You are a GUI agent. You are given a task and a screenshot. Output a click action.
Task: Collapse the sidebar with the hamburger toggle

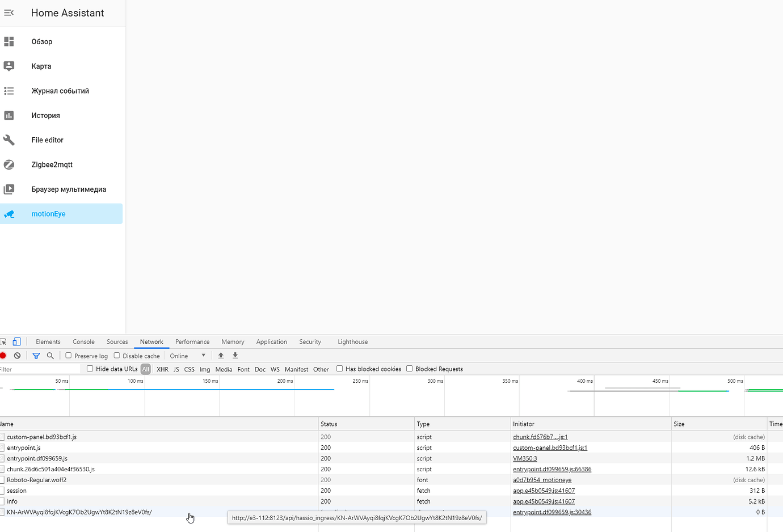click(9, 12)
